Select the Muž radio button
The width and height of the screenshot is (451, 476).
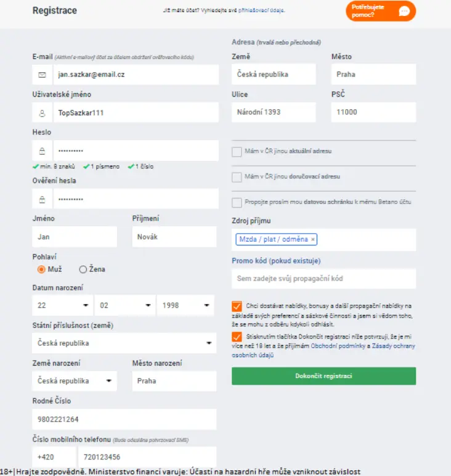point(41,269)
